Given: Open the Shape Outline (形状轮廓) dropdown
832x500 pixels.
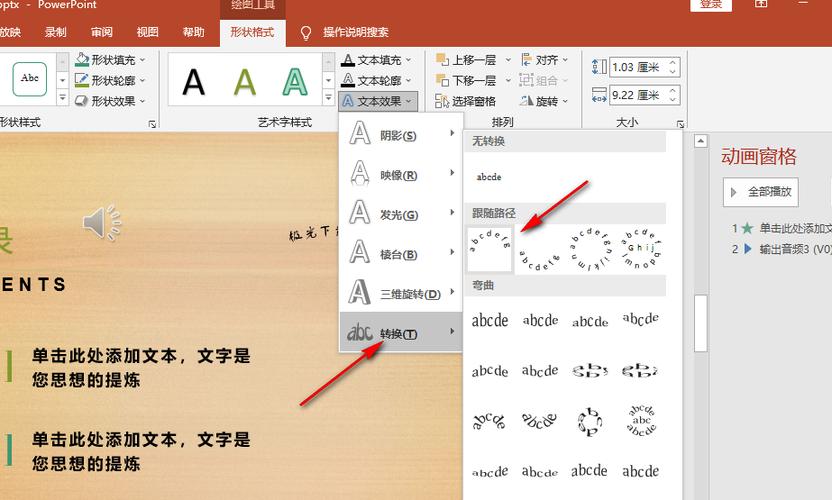Looking at the screenshot, I should point(110,80).
